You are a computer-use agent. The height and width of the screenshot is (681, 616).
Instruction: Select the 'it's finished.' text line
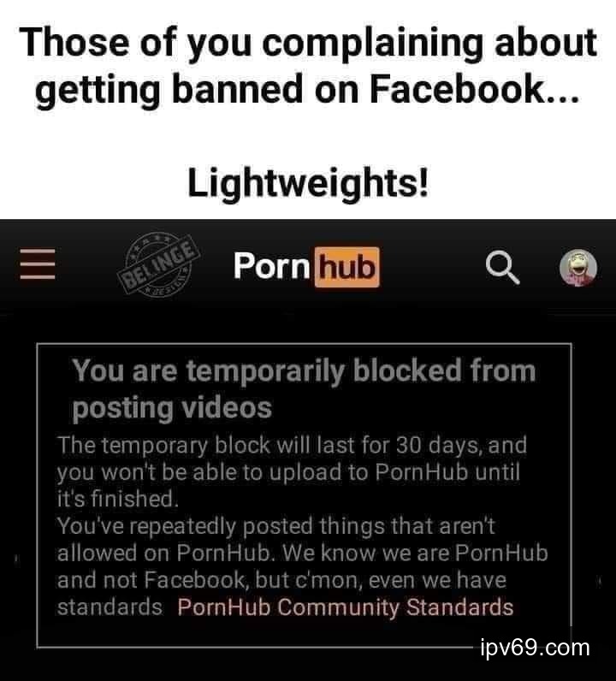(x=118, y=499)
